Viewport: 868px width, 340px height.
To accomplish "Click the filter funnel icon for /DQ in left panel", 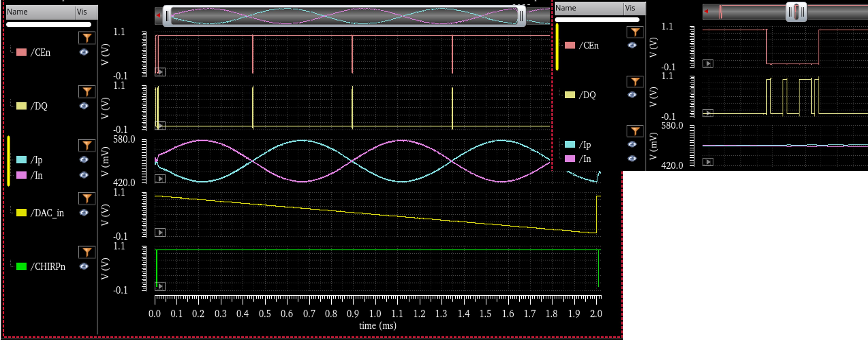I will [87, 91].
